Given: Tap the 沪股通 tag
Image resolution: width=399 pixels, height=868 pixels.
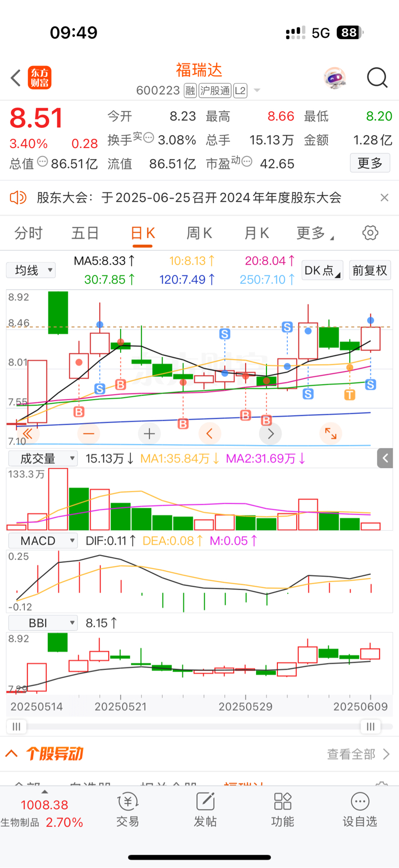Looking at the screenshot, I should click(x=215, y=91).
